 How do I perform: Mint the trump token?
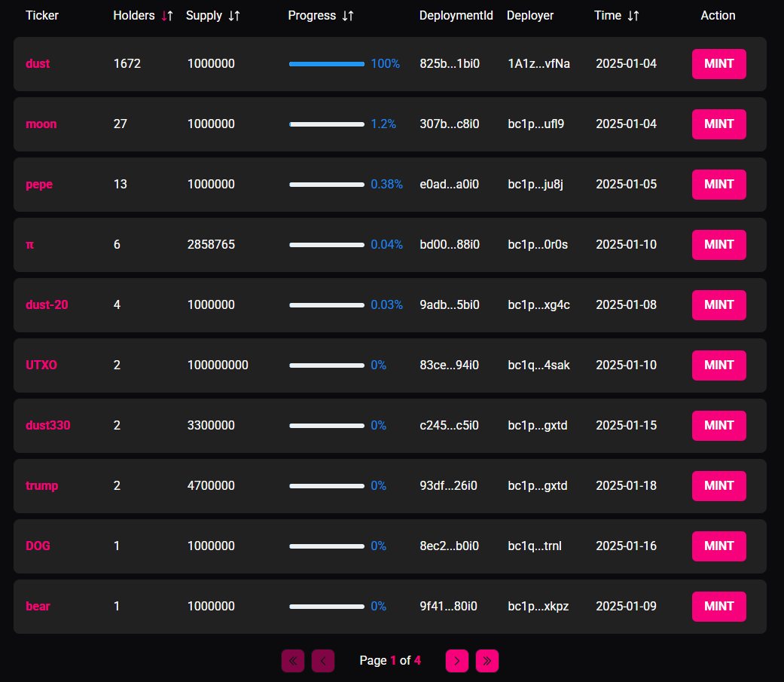tap(719, 486)
